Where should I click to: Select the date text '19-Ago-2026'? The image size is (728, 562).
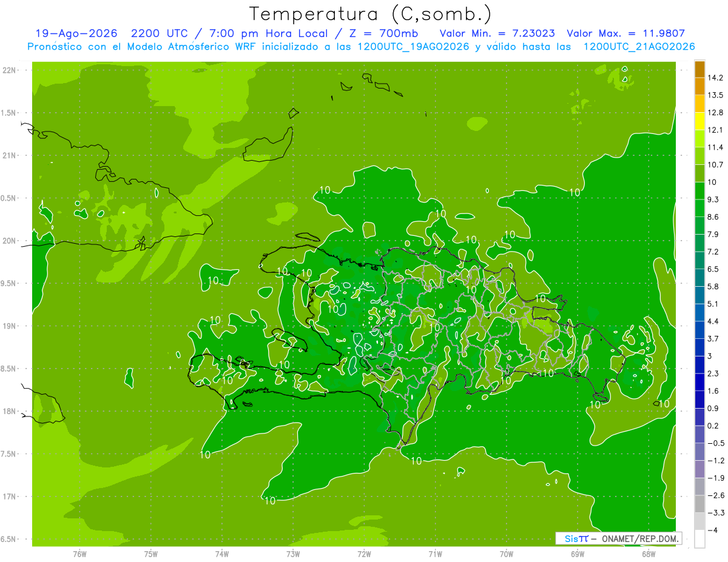(x=76, y=33)
